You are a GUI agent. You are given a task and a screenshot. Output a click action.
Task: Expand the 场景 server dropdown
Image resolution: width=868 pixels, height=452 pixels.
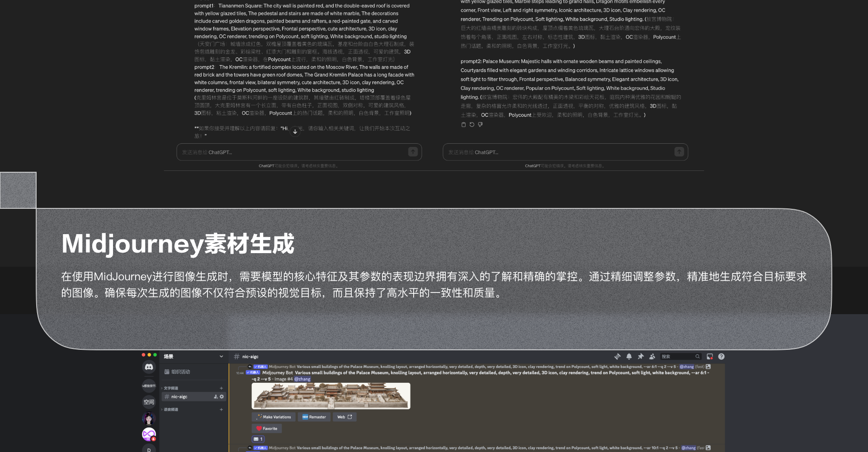[x=221, y=357]
